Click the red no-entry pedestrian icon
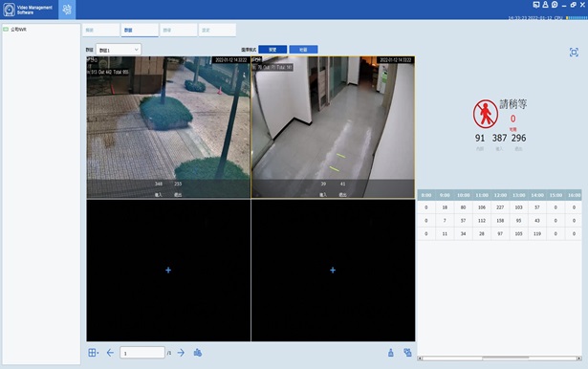This screenshot has height=369, width=588. [x=486, y=114]
